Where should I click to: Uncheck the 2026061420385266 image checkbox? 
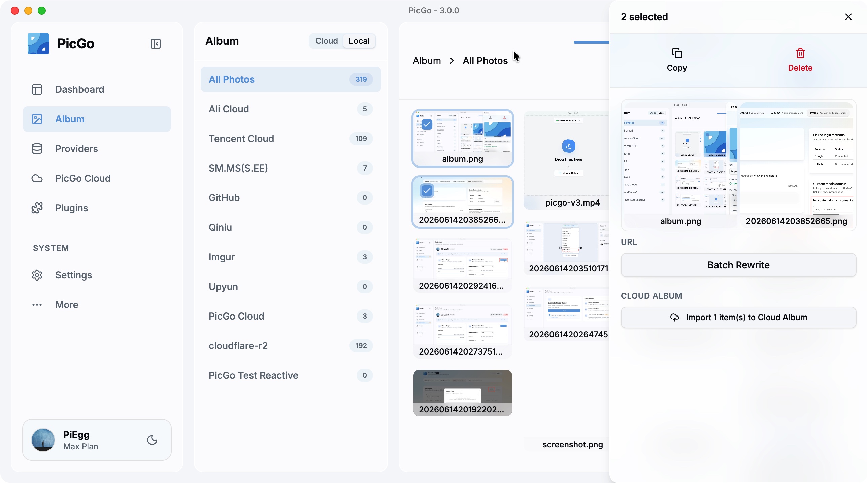(x=427, y=190)
